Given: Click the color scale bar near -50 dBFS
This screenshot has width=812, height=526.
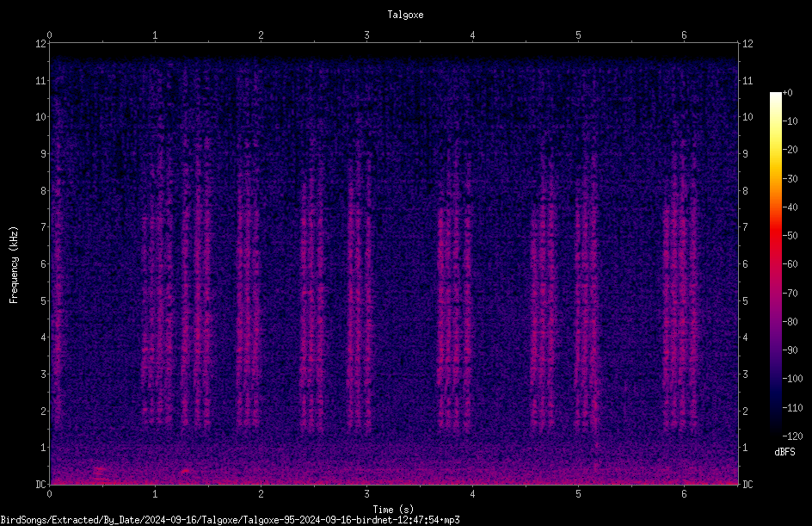Looking at the screenshot, I should click(x=775, y=236).
